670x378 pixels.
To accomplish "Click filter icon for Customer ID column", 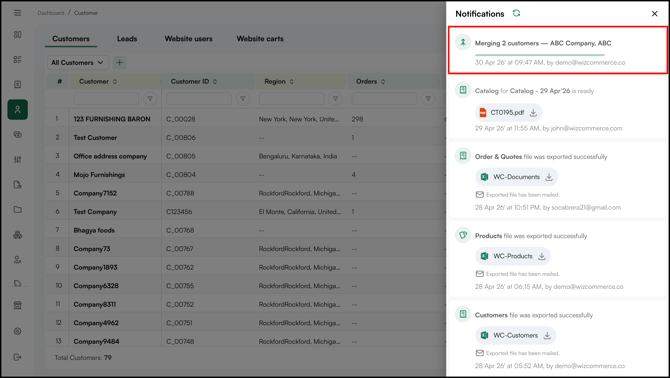I will click(x=243, y=99).
